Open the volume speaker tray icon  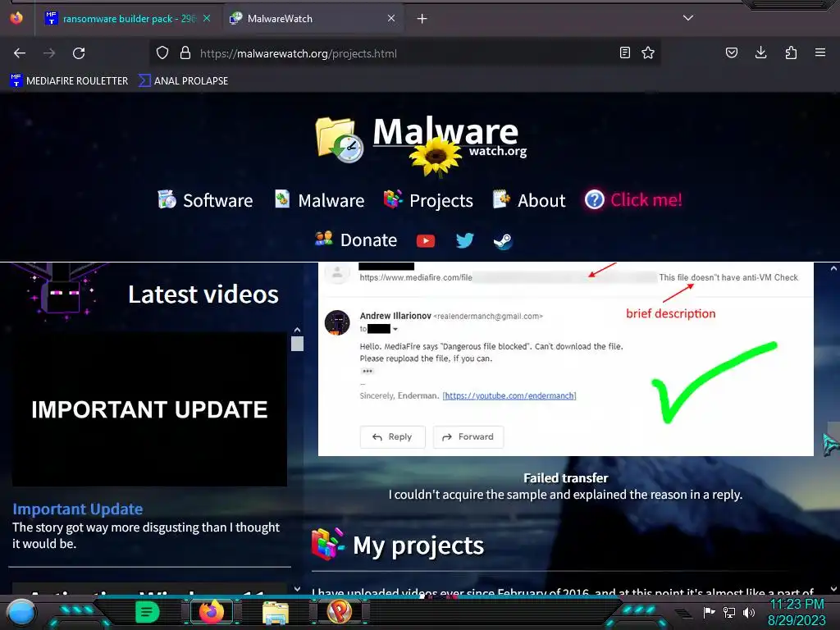(x=749, y=612)
